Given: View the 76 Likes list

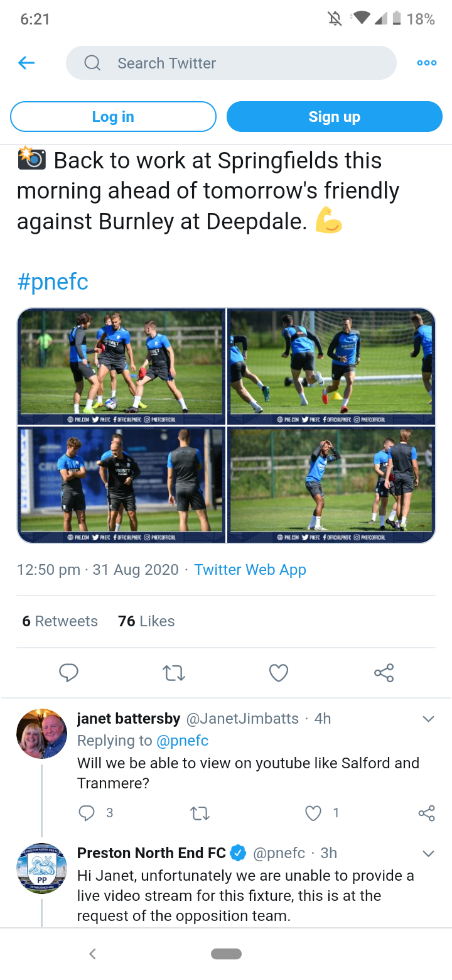Looking at the screenshot, I should 146,621.
